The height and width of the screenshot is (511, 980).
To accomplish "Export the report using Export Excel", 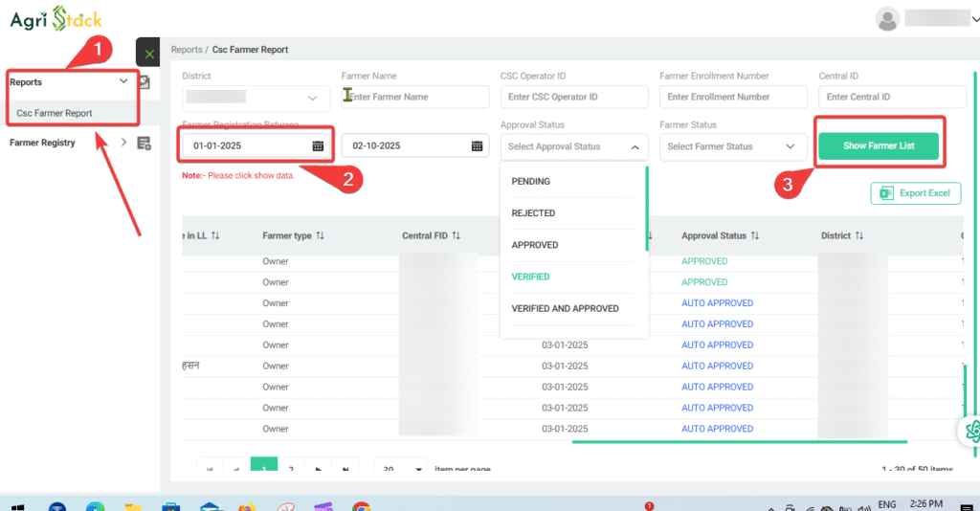I will pos(915,193).
